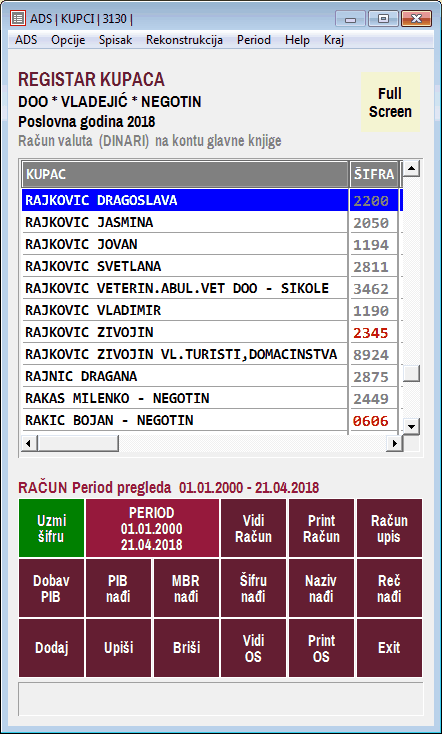Click the green Uzmi šifru button
The image size is (442, 734).
52,528
